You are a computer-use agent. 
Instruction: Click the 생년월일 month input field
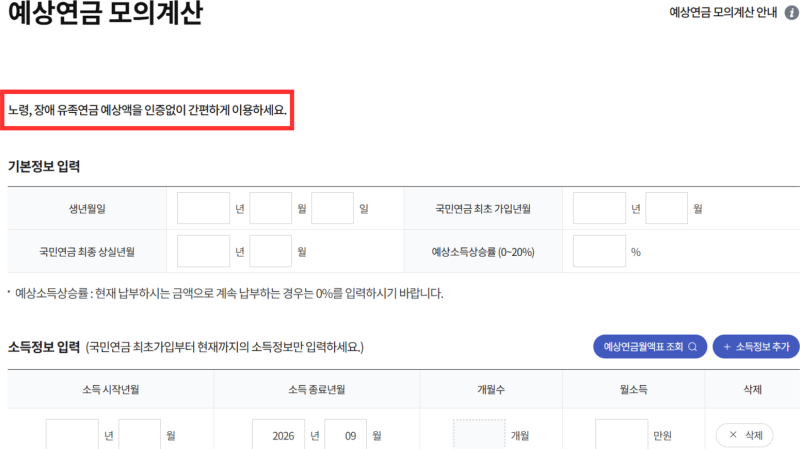point(270,208)
